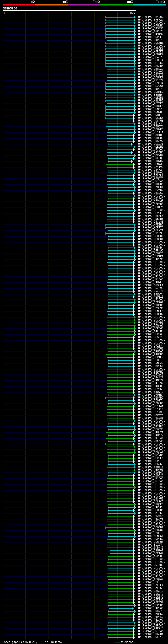Select hit UniRef100_A6Y950
Screen dimensions: 168x644
coord(151,17)
